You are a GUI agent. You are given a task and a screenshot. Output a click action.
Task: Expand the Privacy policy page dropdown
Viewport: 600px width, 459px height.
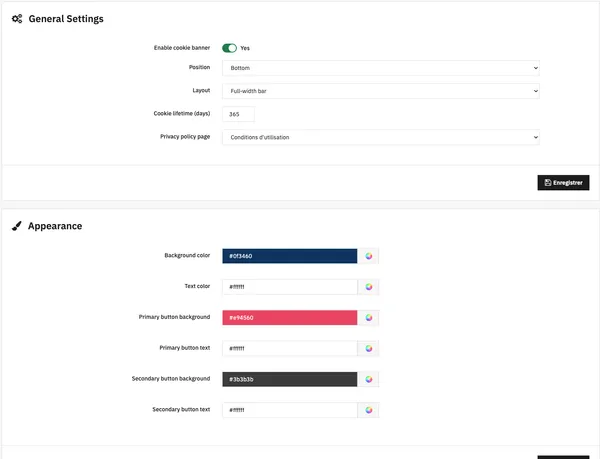[x=381, y=137]
